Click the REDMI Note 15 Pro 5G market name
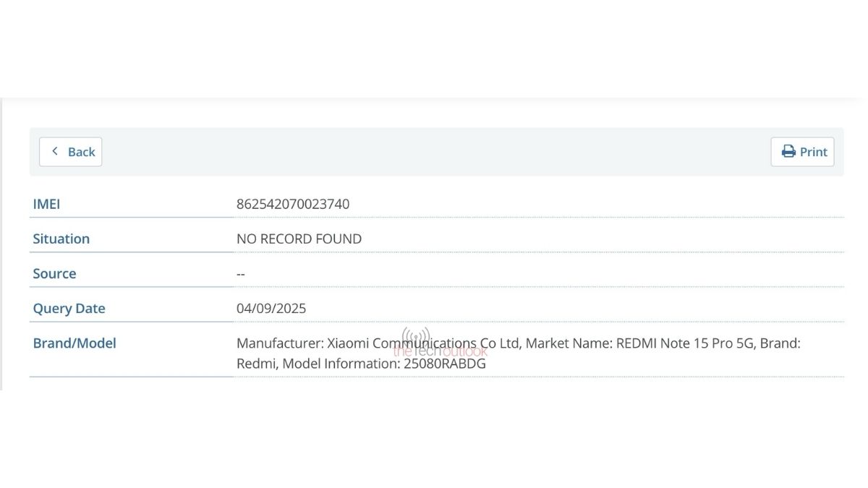The width and height of the screenshot is (868, 488). point(685,343)
